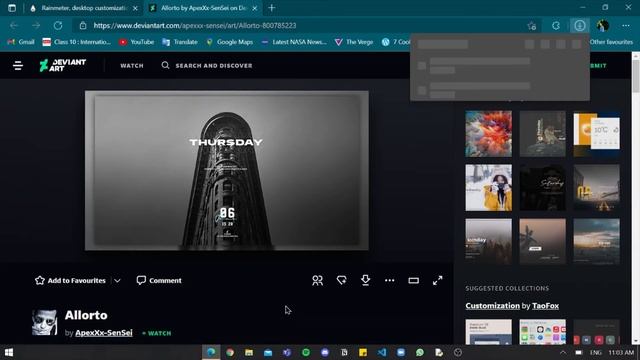This screenshot has width=640, height=360.
Task: Click the group people icon under the artwork
Action: click(x=318, y=280)
